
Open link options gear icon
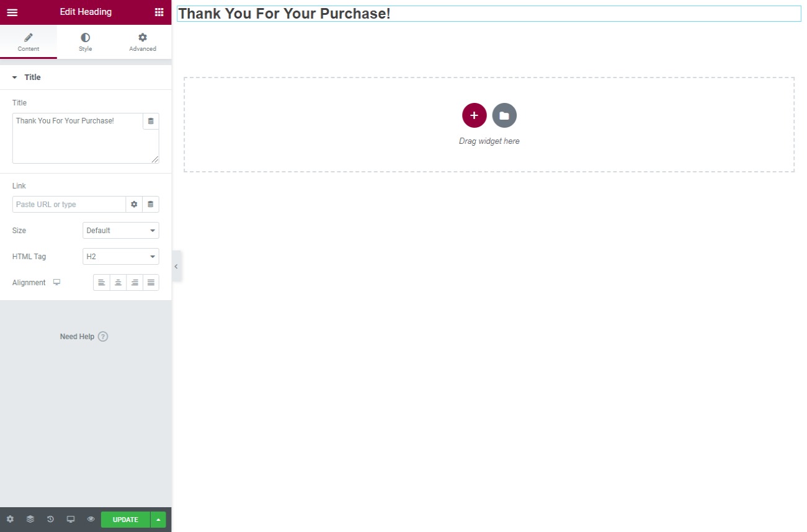pos(134,204)
